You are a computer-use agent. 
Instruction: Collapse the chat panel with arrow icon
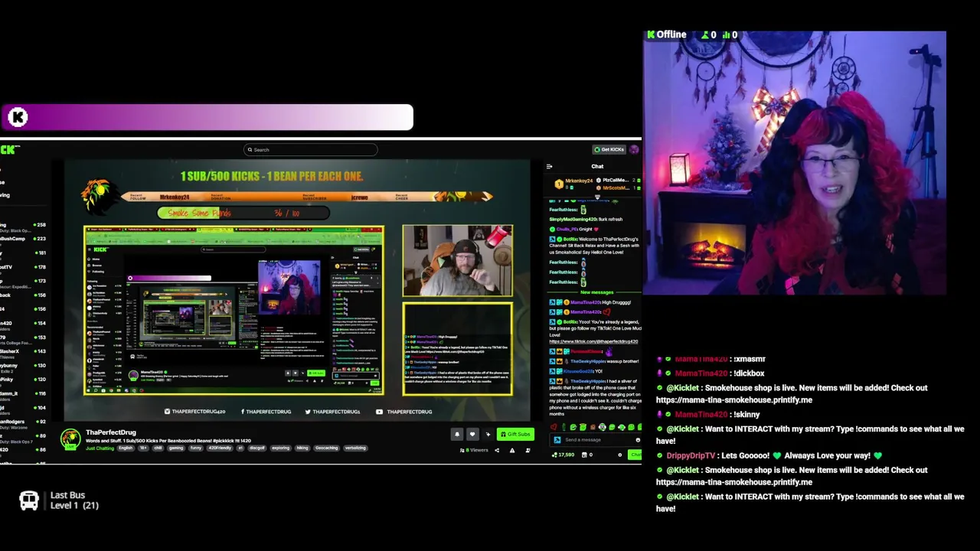pyautogui.click(x=549, y=166)
